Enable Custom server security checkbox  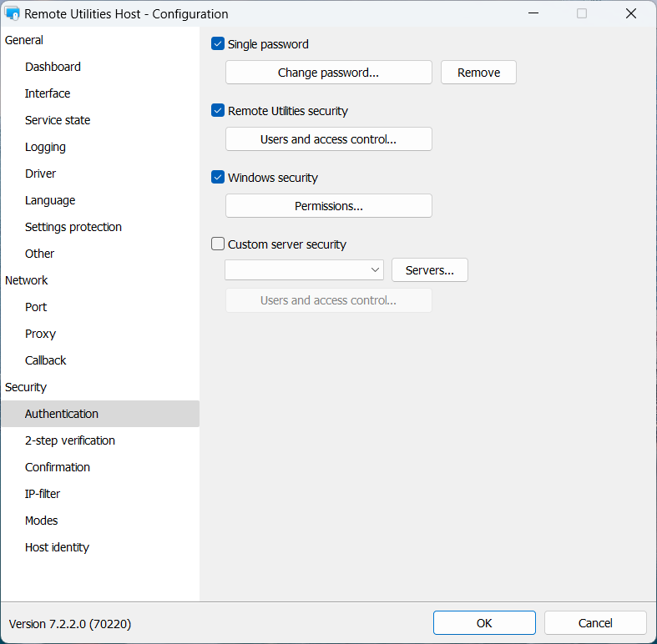pos(219,244)
